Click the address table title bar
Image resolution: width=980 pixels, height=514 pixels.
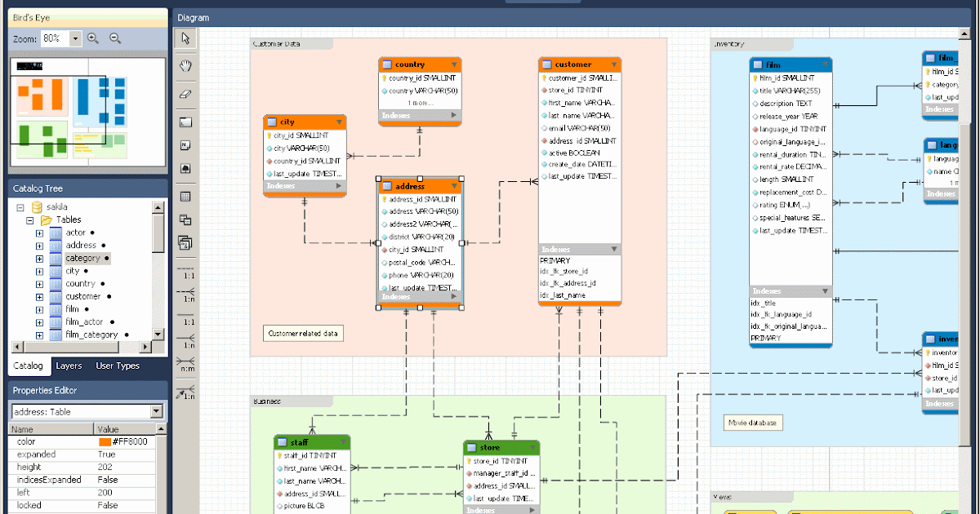pyautogui.click(x=420, y=186)
